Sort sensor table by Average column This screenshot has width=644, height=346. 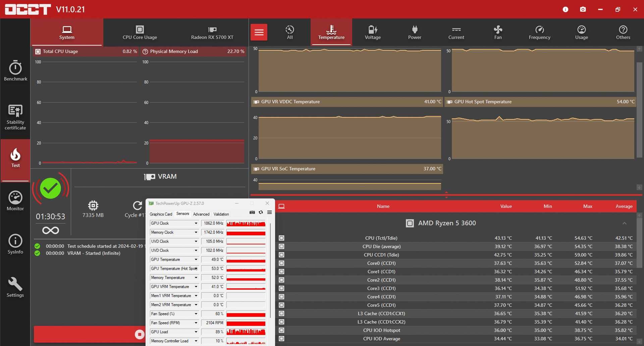624,206
